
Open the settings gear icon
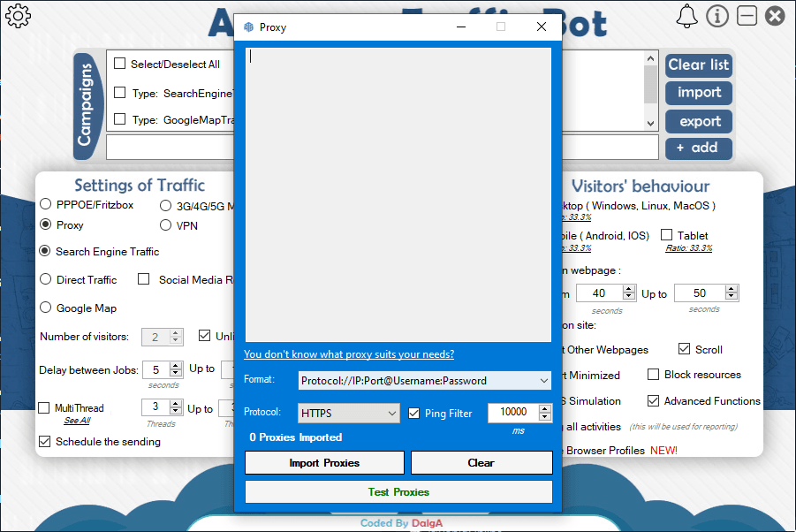click(x=19, y=16)
